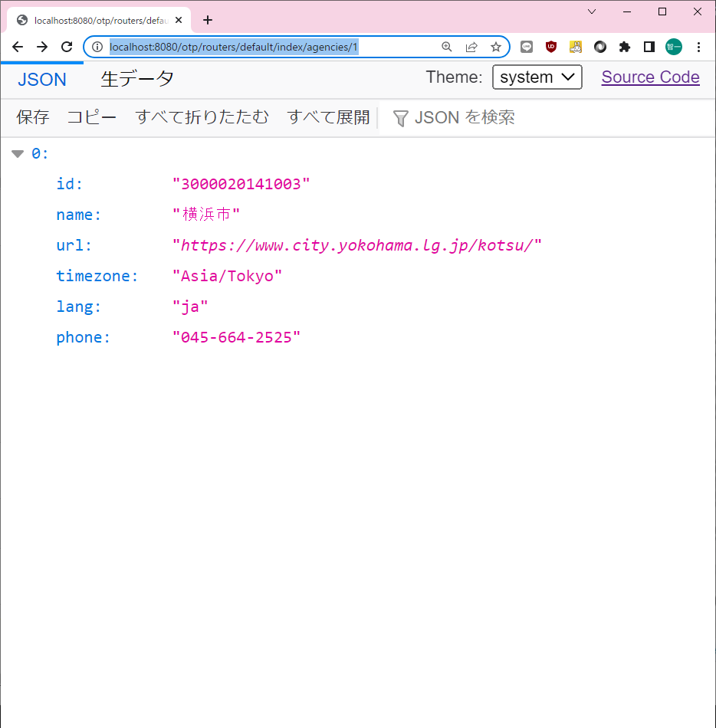Viewport: 716px width, 728px height.
Task: Open the zoom magnifier in address bar
Action: point(447,47)
